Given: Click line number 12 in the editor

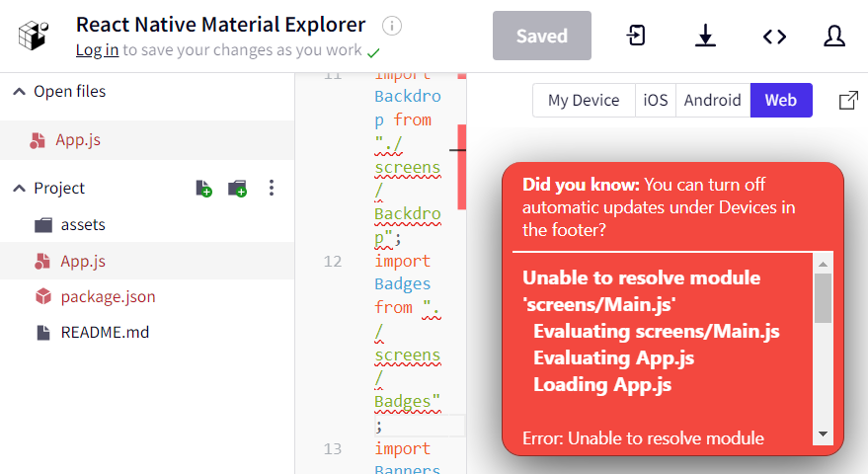Looking at the screenshot, I should pyautogui.click(x=333, y=262).
